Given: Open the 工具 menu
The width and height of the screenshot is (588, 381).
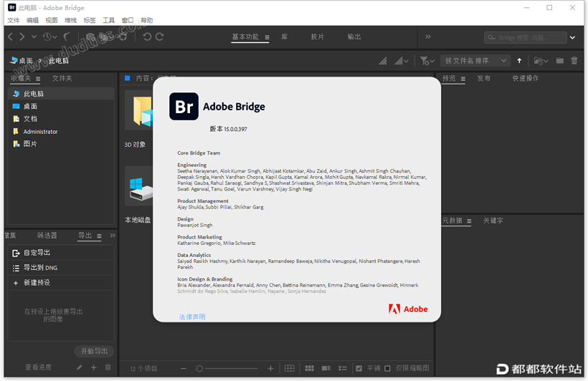Looking at the screenshot, I should pyautogui.click(x=108, y=20).
